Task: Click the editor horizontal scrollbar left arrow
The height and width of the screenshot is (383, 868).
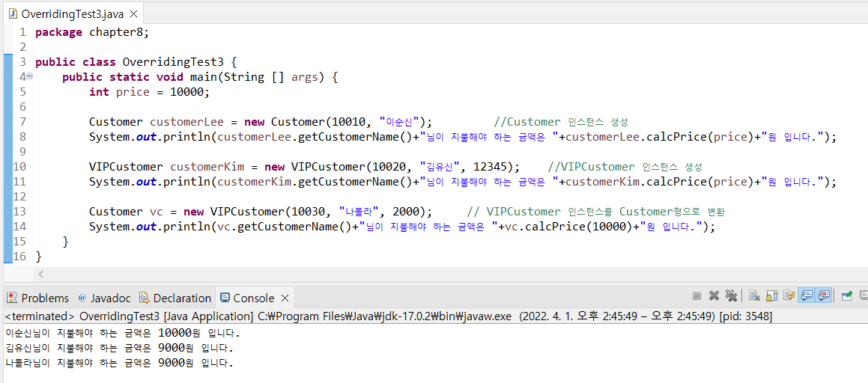Action: [x=40, y=275]
